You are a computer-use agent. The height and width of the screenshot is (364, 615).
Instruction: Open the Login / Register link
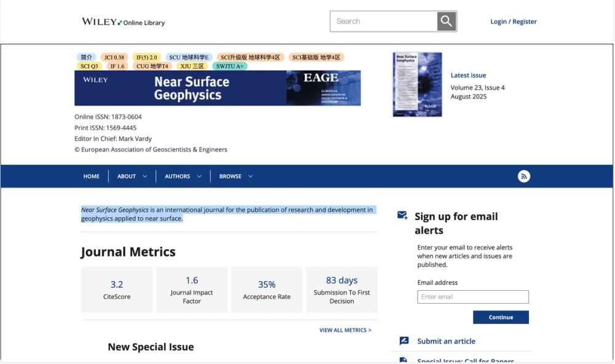tap(514, 22)
